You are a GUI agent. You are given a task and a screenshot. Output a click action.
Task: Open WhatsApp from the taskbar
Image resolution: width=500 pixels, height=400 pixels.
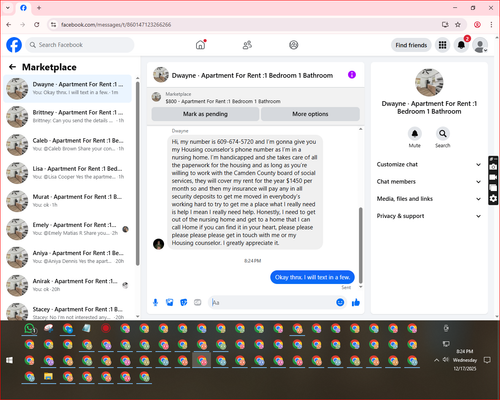point(30,329)
